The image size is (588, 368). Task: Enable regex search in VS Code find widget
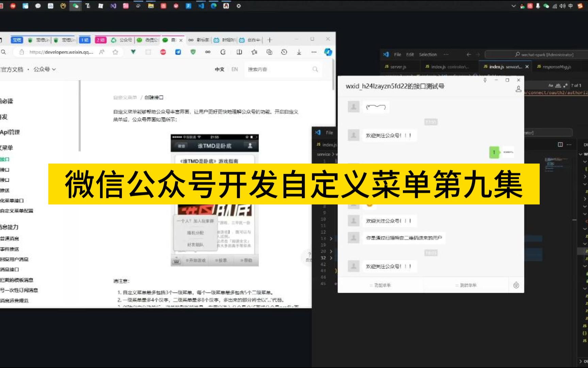click(x=566, y=85)
